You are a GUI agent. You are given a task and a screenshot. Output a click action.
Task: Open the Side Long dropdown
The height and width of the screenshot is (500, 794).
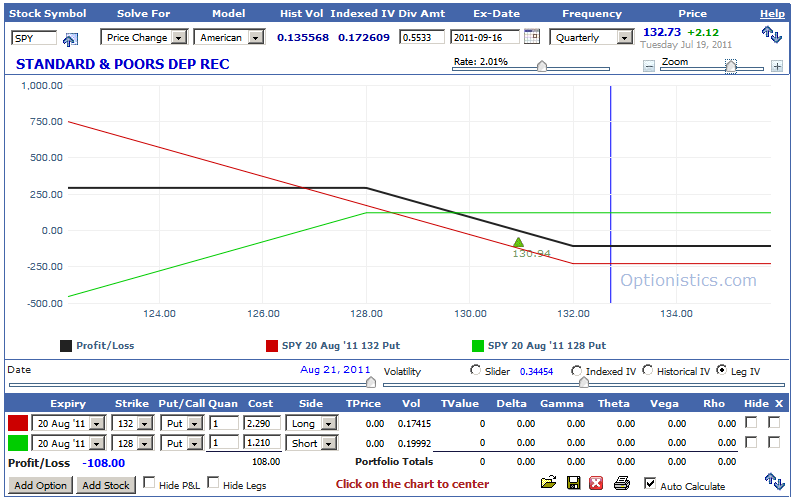pyautogui.click(x=311, y=424)
